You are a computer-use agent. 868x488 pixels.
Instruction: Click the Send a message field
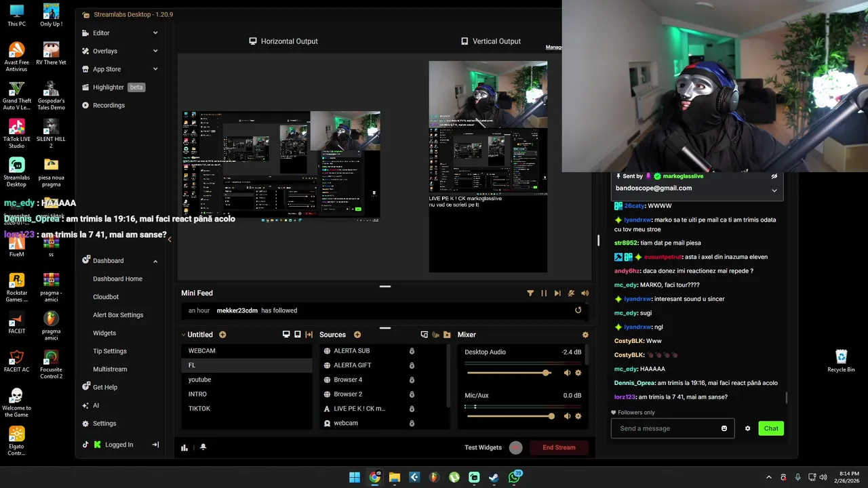coord(672,428)
